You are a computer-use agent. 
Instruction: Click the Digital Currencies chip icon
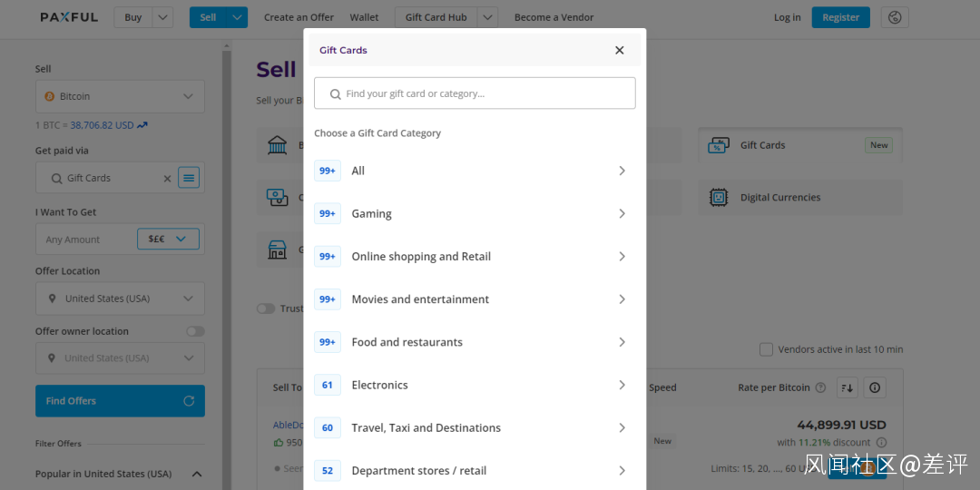(719, 197)
